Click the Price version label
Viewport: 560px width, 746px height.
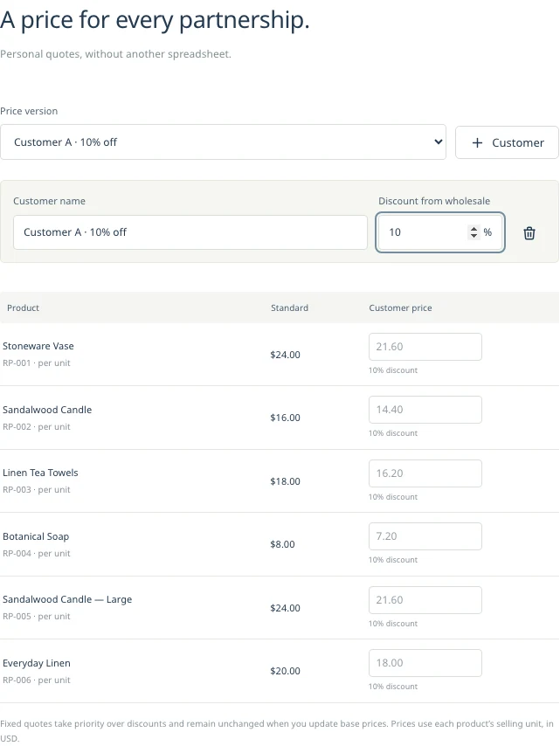point(29,111)
